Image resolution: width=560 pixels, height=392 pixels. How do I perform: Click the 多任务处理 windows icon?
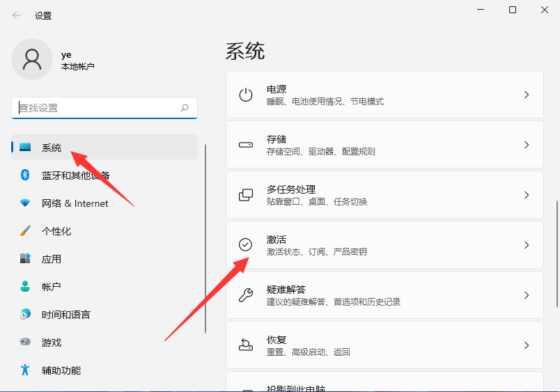click(246, 195)
